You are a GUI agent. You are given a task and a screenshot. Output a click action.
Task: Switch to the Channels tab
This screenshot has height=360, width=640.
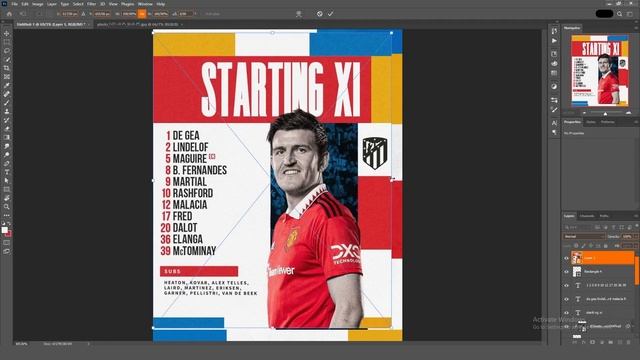[587, 216]
